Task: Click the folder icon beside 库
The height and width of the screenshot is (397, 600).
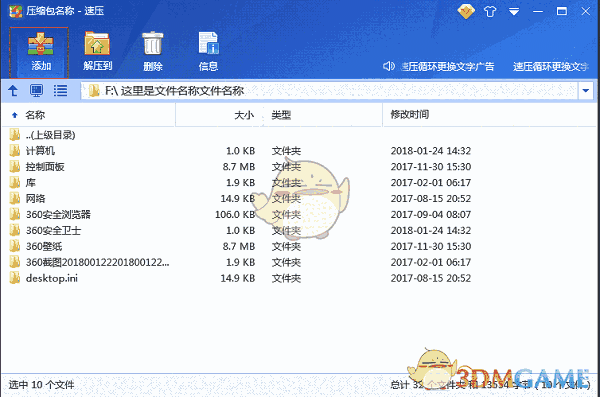Action: 15,182
